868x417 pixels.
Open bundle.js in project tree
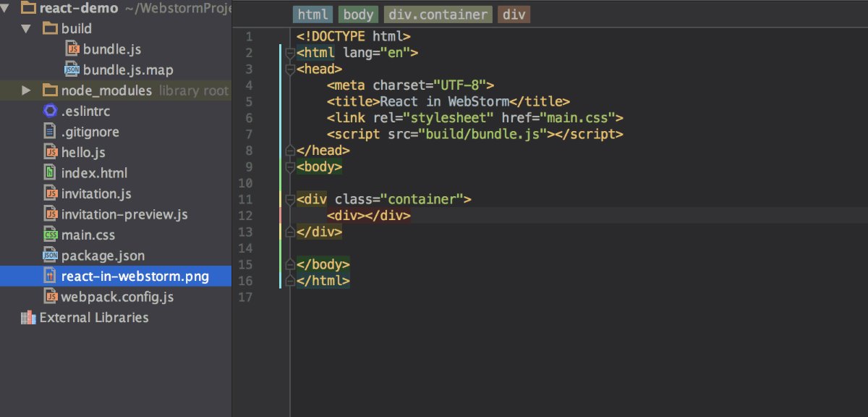[x=112, y=49]
